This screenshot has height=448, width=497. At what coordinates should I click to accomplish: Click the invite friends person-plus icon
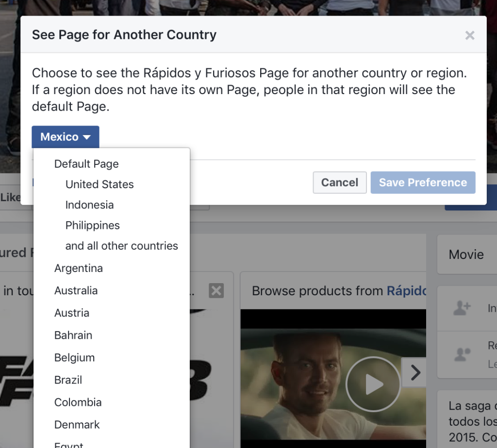462,308
